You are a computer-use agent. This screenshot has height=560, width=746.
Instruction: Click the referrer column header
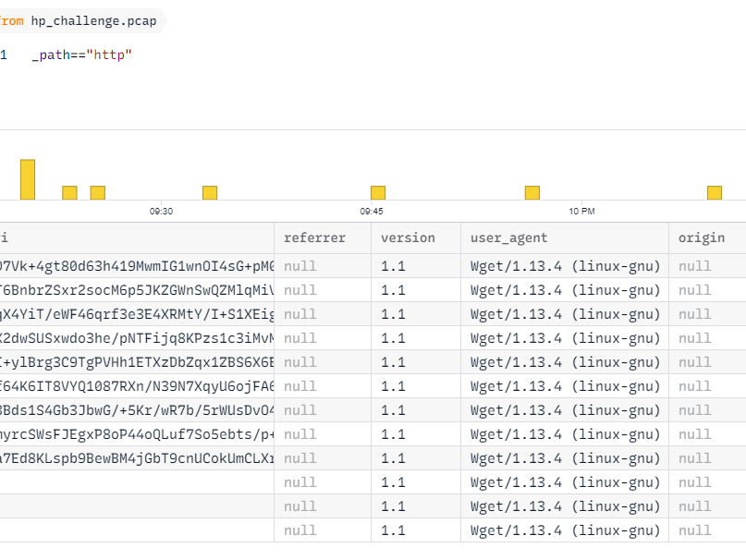pos(314,238)
